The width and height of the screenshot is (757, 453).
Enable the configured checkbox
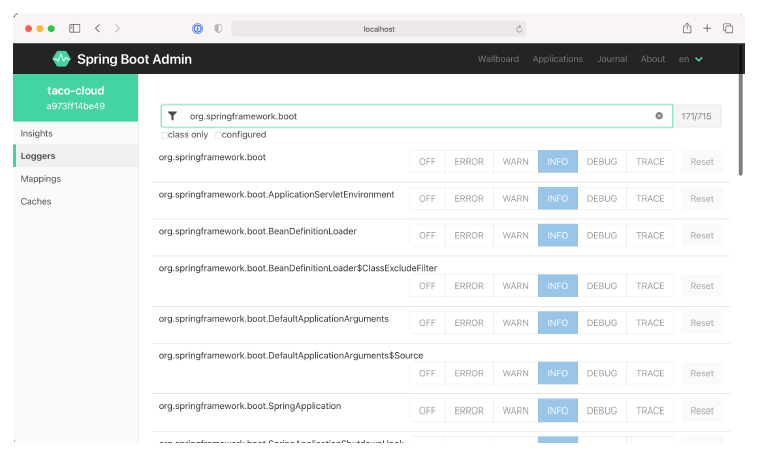[218, 135]
